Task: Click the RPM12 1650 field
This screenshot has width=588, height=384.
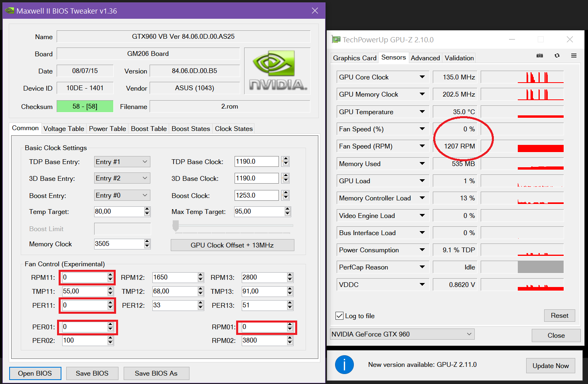Action: 175,277
